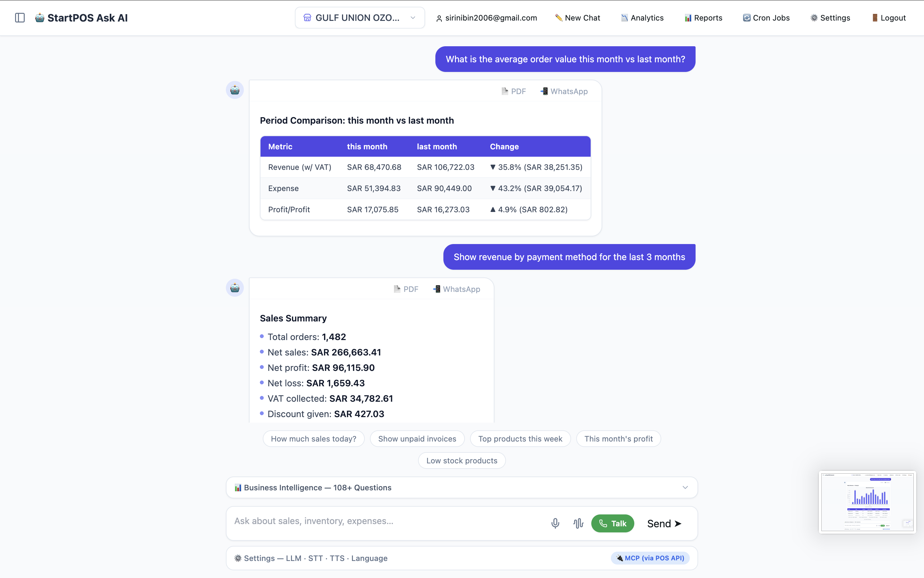924x578 pixels.
Task: Start a New Chat
Action: click(577, 18)
